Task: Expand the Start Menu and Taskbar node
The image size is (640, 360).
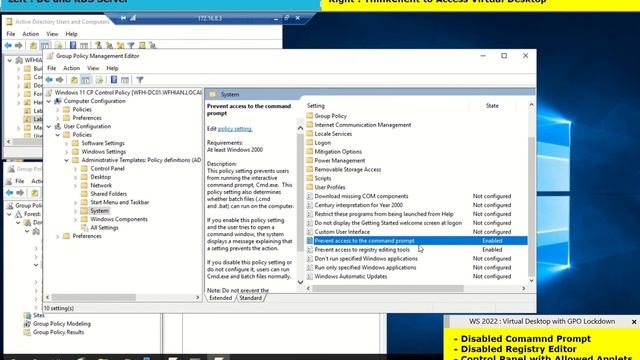Action: pyautogui.click(x=76, y=202)
